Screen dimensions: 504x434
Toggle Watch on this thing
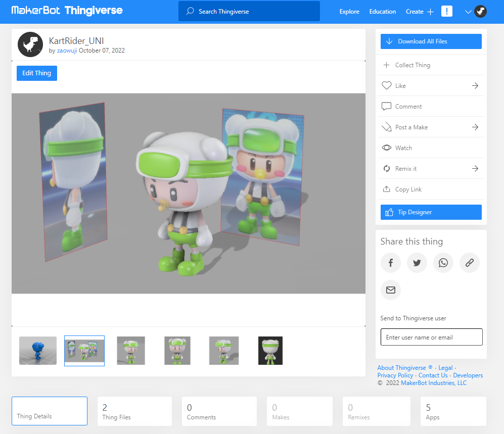(x=403, y=148)
